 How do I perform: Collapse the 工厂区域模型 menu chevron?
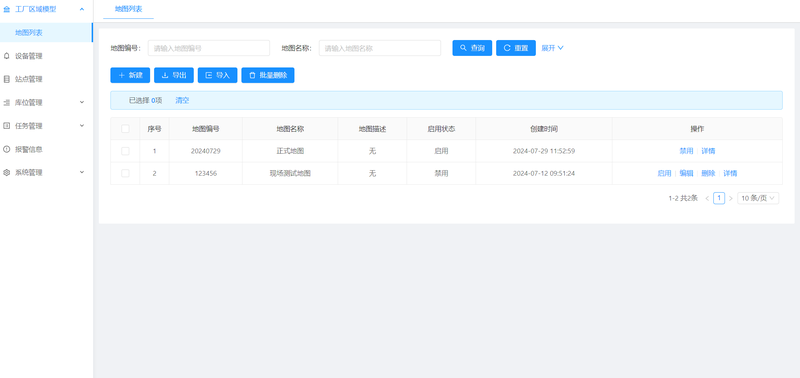click(x=82, y=9)
